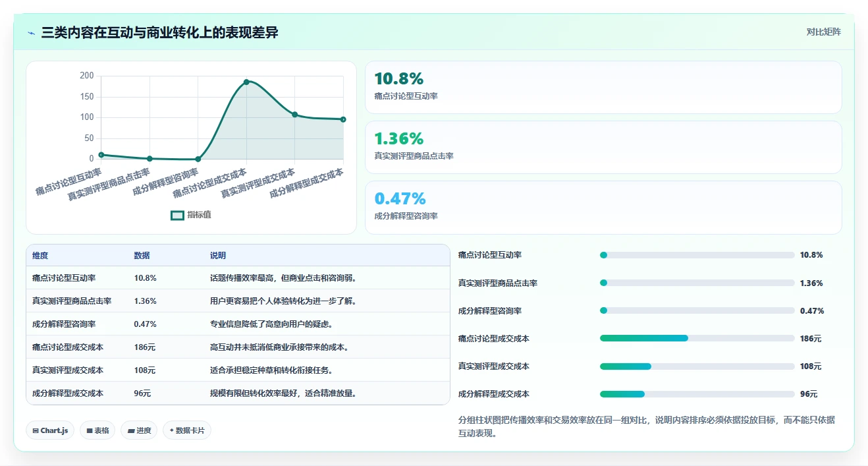Viewport: 868px width, 466px height.
Task: Click the 96元 value in the table
Action: coord(142,393)
